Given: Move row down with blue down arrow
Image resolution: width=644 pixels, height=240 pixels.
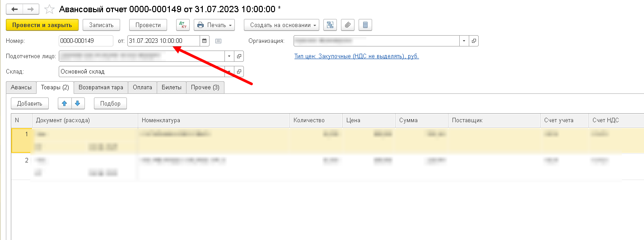Looking at the screenshot, I should tap(78, 103).
